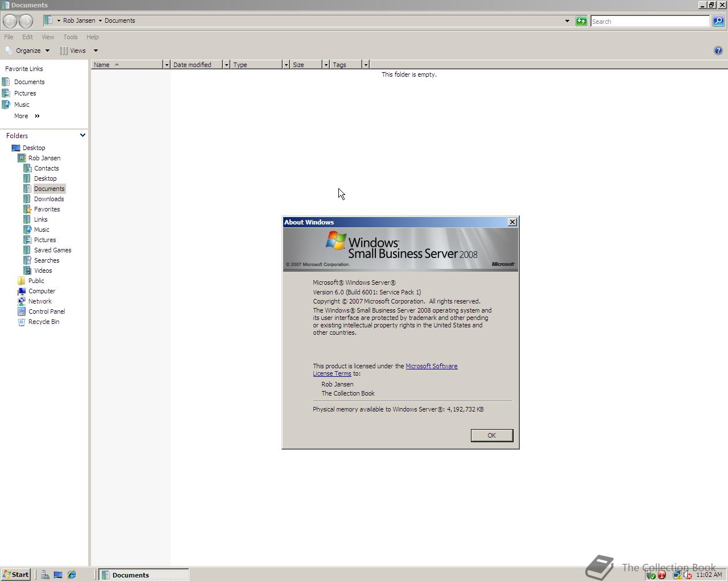
Task: Select Videos folder in the tree
Action: [43, 271]
